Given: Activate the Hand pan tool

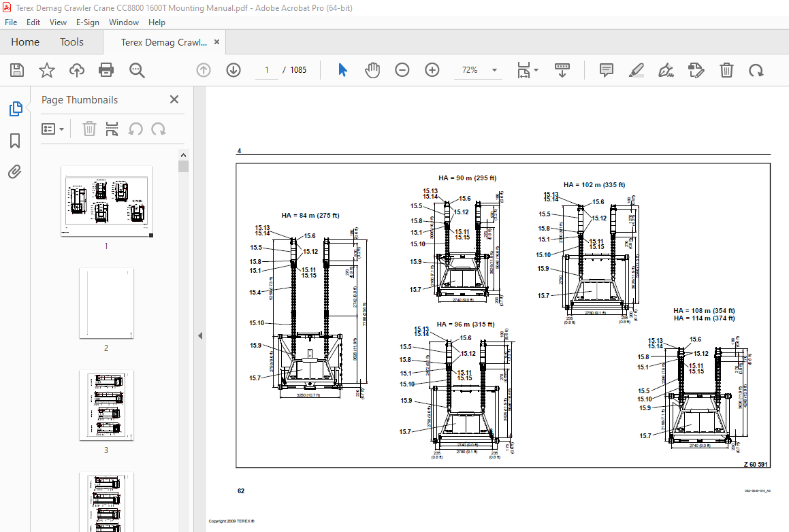Looking at the screenshot, I should 372,70.
